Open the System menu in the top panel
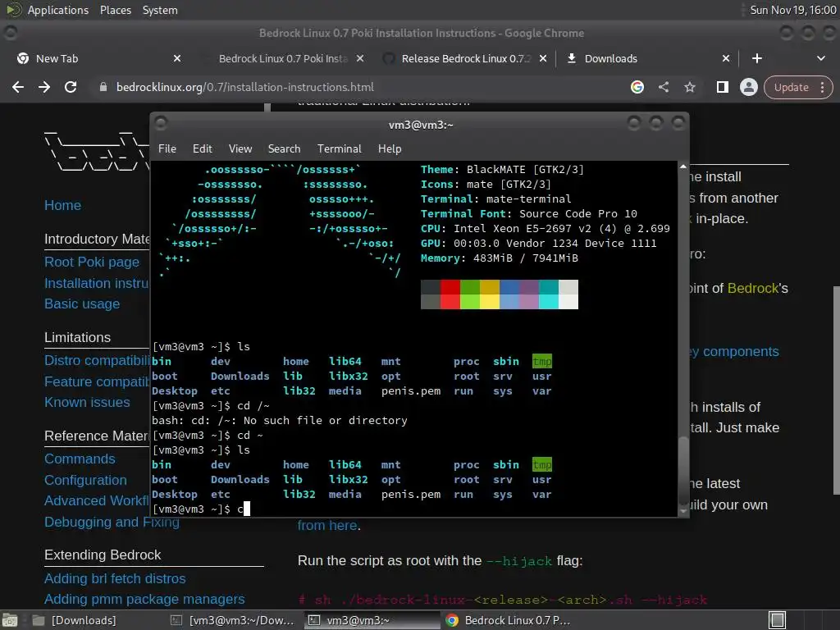The height and width of the screenshot is (630, 840). [160, 10]
